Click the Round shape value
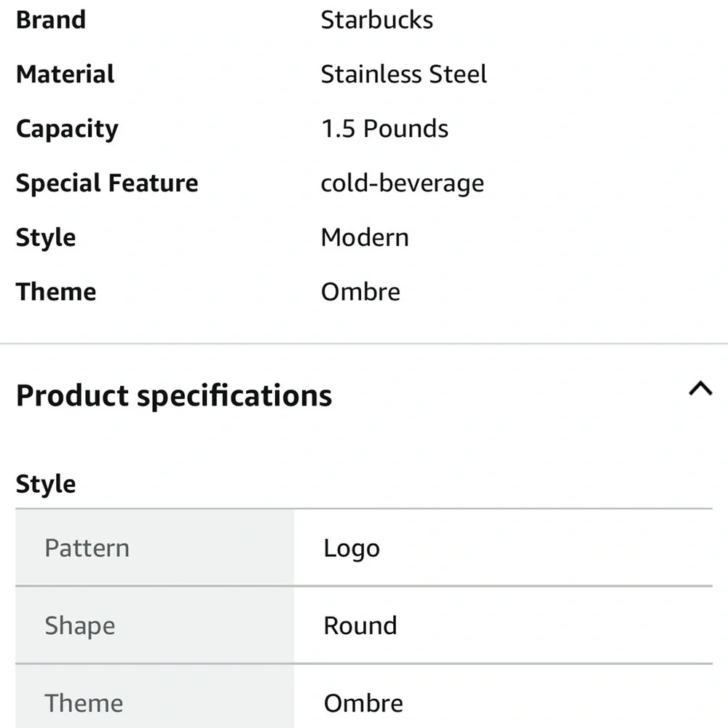 tap(360, 626)
